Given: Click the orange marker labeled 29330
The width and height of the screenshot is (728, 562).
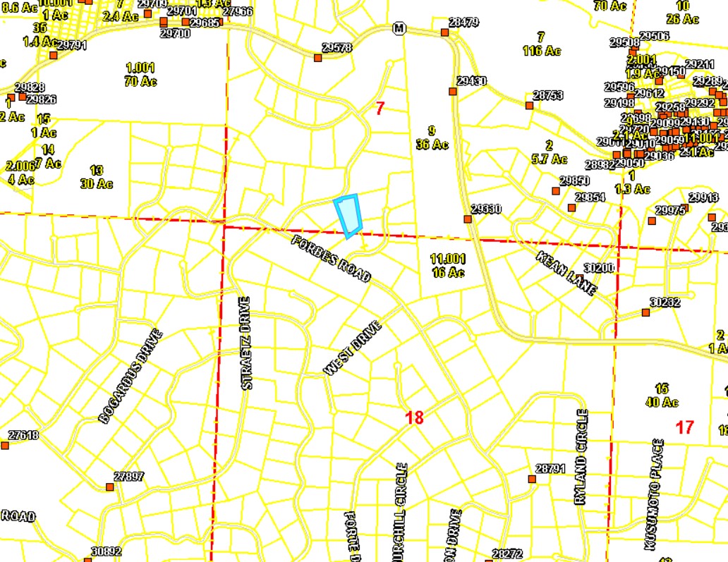Looking at the screenshot, I should click(x=467, y=219).
